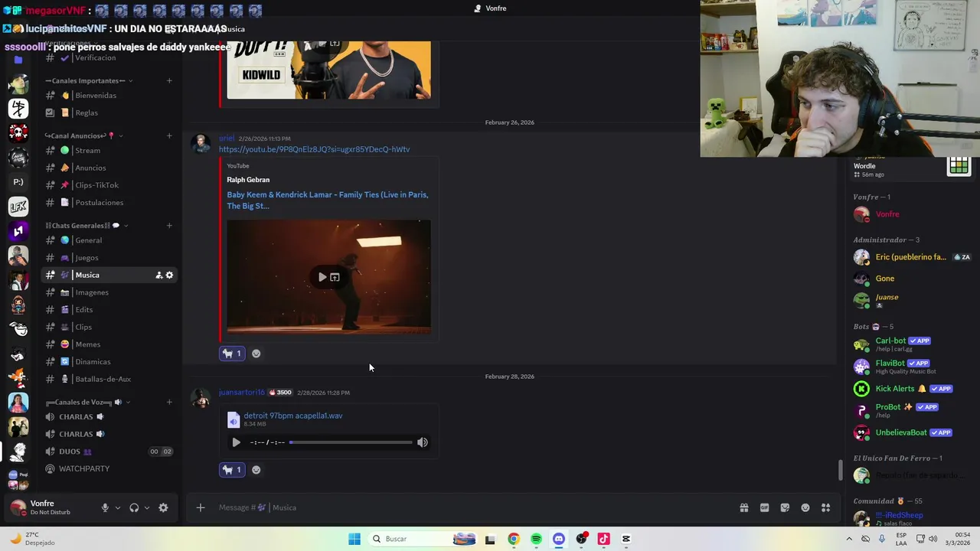Open the Bienvenidas channel
This screenshot has width=980, height=551.
[x=109, y=96]
